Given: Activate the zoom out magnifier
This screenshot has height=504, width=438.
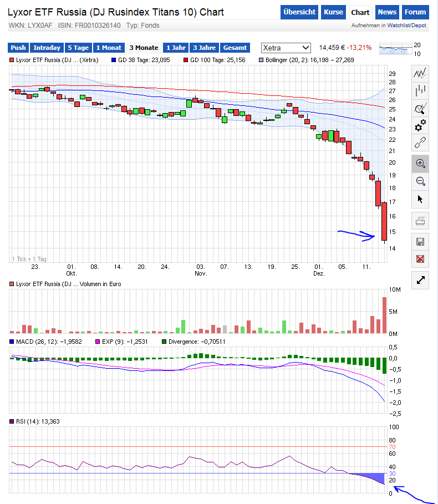Looking at the screenshot, I should (420, 181).
